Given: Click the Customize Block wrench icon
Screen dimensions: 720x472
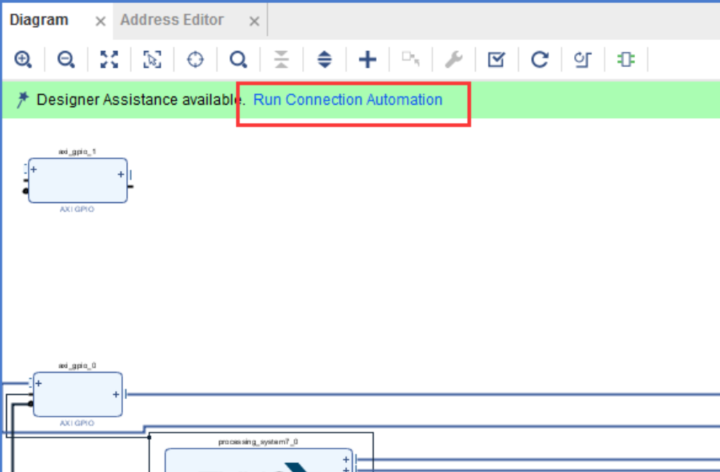Looking at the screenshot, I should [x=454, y=60].
